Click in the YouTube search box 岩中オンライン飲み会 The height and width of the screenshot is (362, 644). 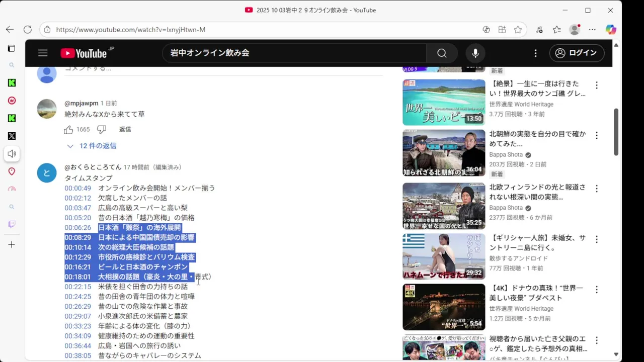[x=294, y=53]
